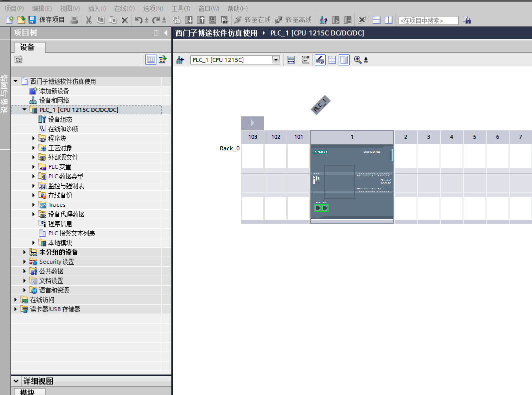532x395 pixels.
Task: Click the new project icon
Action: [x=9, y=20]
